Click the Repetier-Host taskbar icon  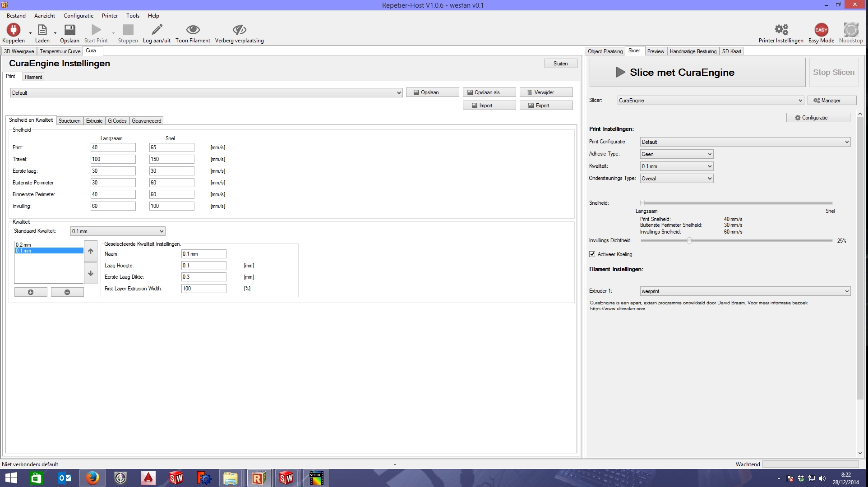click(x=259, y=478)
